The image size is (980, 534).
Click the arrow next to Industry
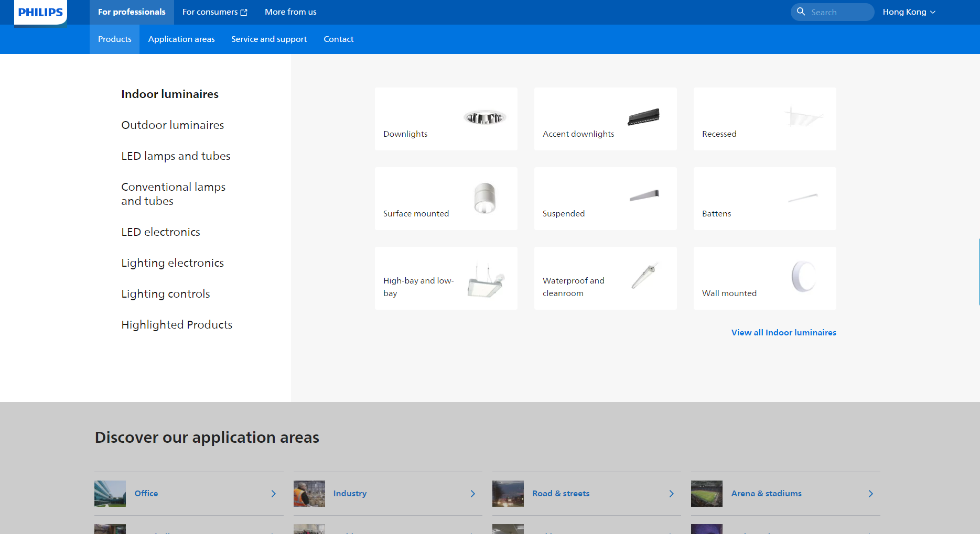tap(472, 494)
